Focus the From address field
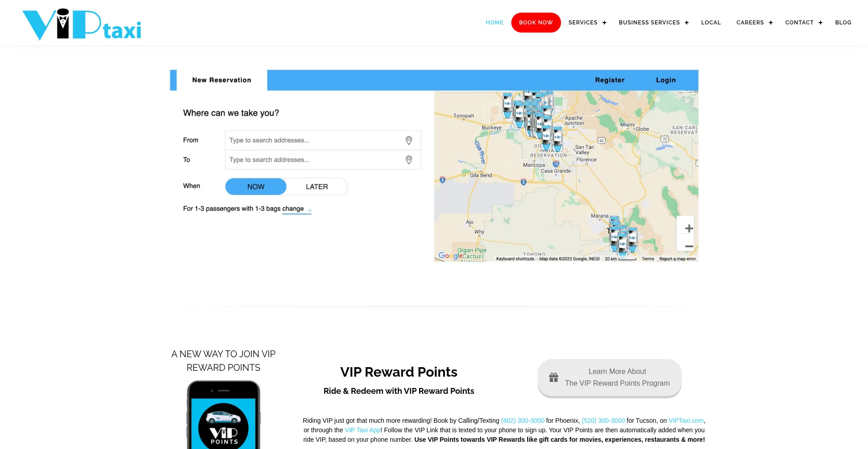Viewport: 868px width, 449px height. 323,140
